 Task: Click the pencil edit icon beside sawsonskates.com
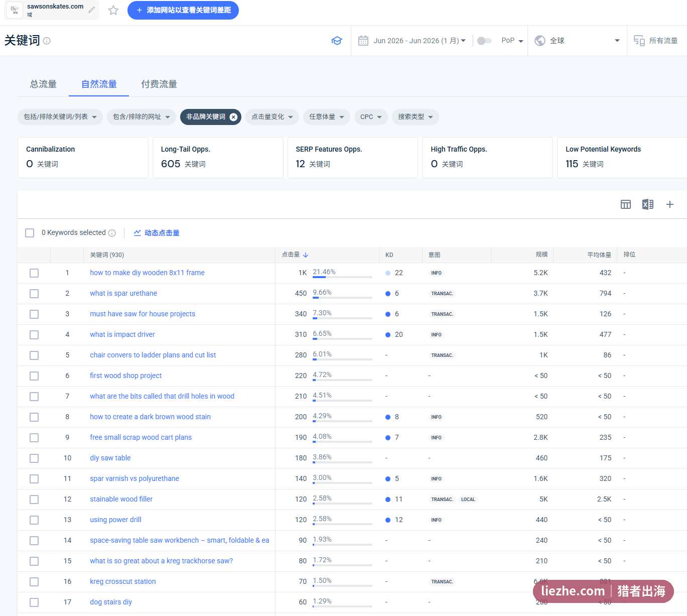[92, 10]
